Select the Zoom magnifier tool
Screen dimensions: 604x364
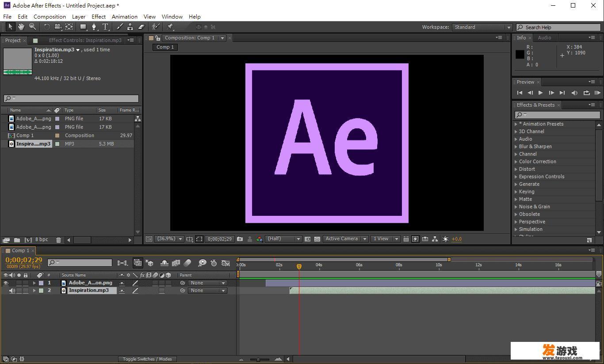(x=32, y=27)
